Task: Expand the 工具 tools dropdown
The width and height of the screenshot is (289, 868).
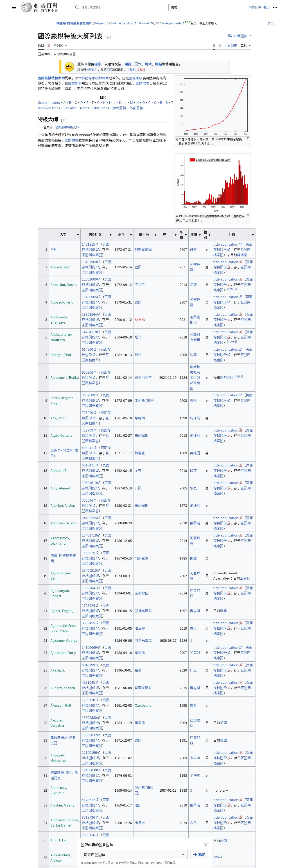Action: tap(246, 45)
